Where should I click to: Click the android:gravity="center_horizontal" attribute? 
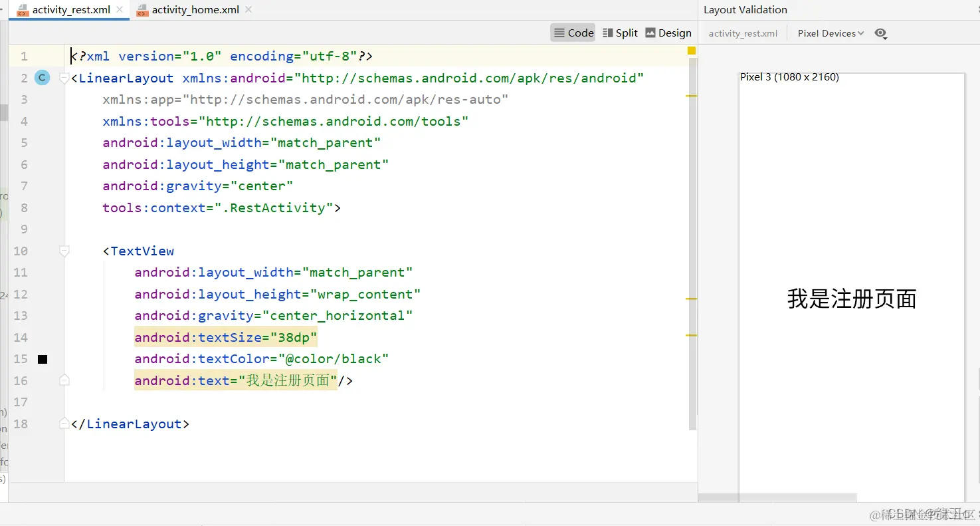point(274,316)
